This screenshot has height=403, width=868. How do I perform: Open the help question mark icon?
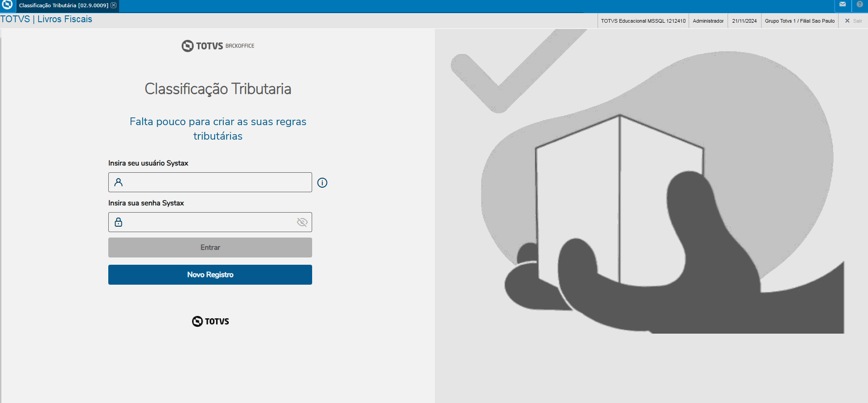[860, 5]
